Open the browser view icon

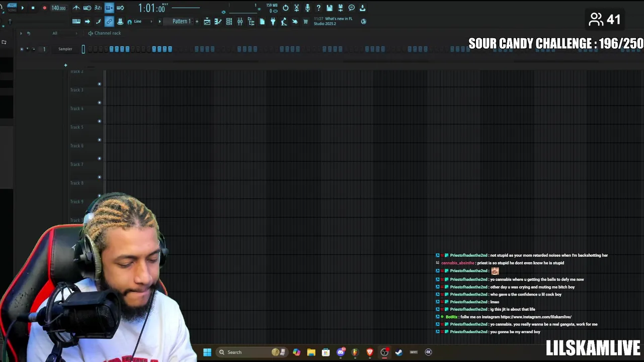click(x=251, y=22)
